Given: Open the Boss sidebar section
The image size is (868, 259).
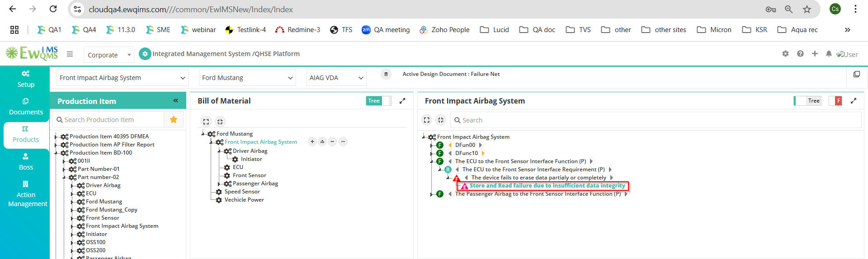Looking at the screenshot, I should point(26,162).
